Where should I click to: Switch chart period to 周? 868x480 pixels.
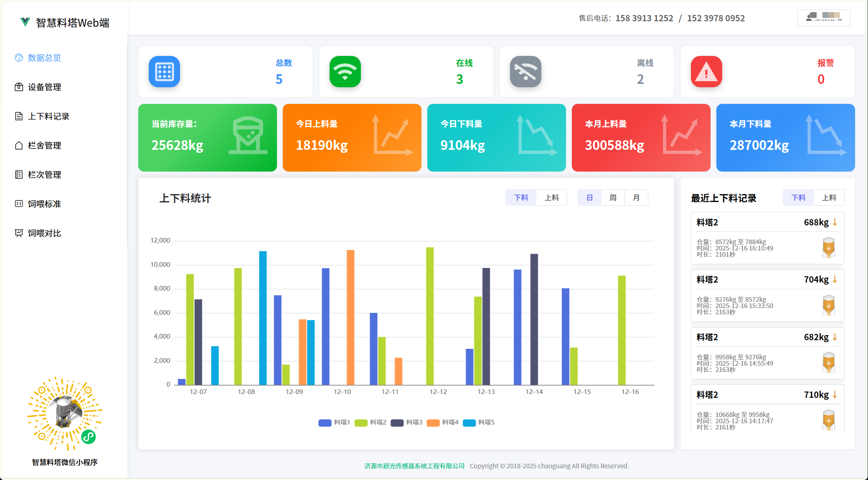pos(613,198)
